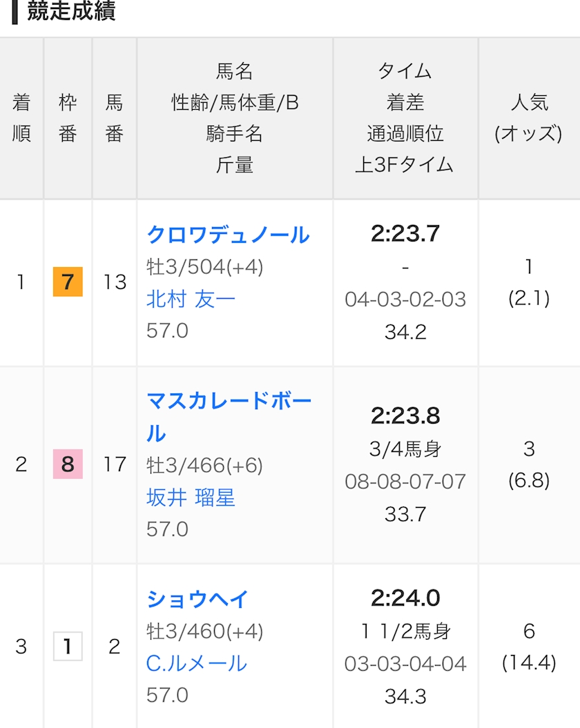Click the white frame number 1 badge
Image resolution: width=580 pixels, height=728 pixels.
point(68,647)
